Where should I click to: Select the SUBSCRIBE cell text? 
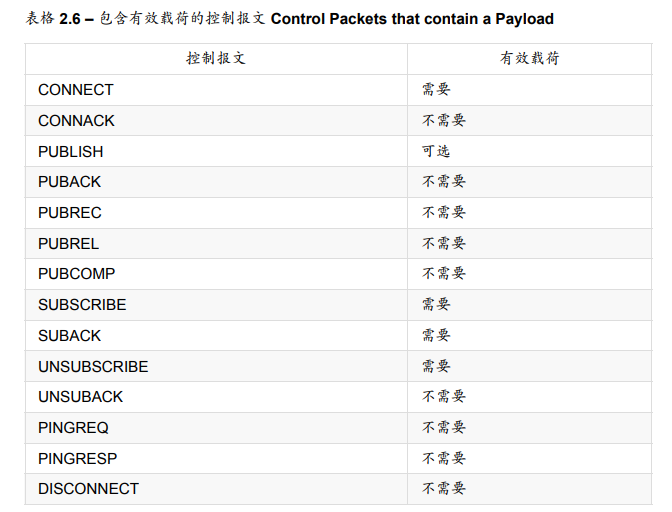(82, 305)
